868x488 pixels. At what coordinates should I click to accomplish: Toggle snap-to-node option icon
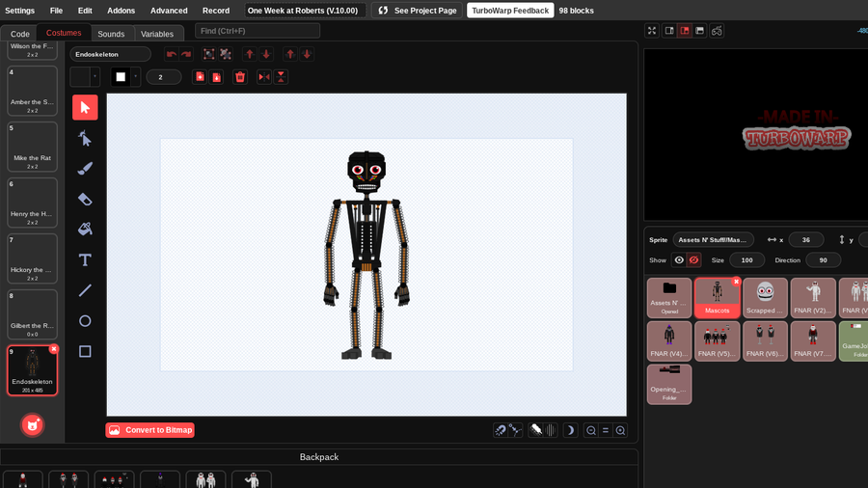pyautogui.click(x=515, y=430)
